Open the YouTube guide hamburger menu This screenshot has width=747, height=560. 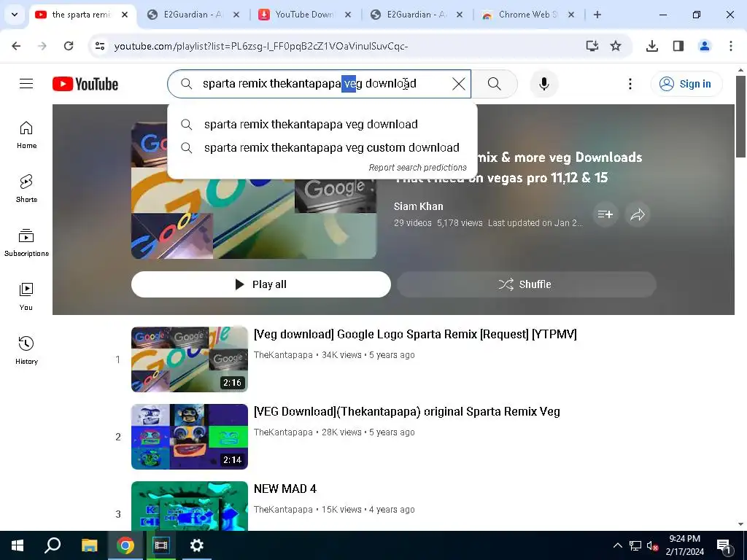[26, 84]
